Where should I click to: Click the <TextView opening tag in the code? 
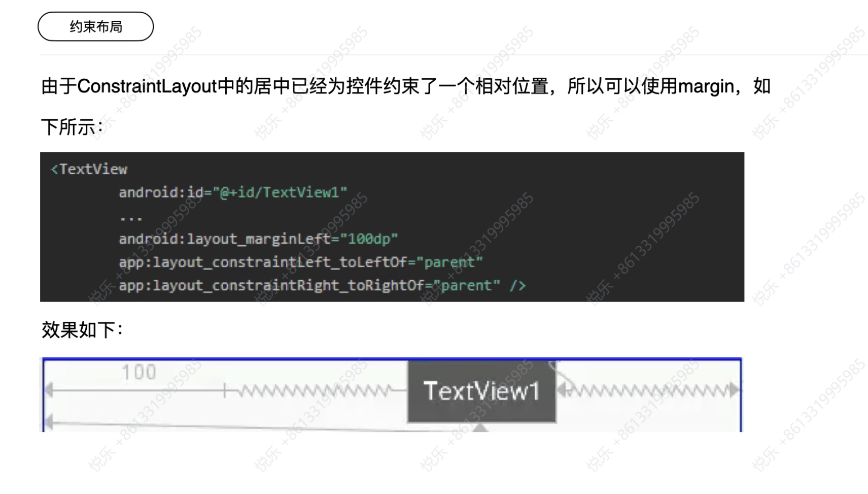click(x=89, y=169)
